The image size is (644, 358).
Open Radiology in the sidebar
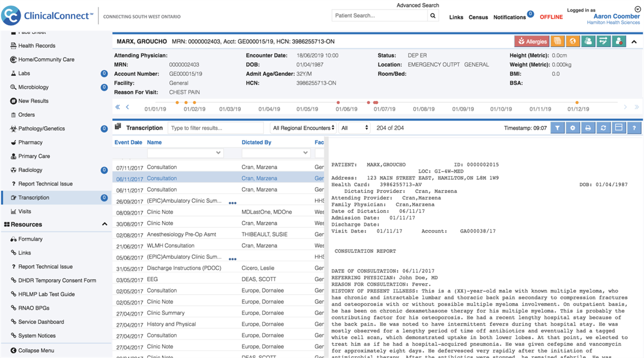pyautogui.click(x=30, y=170)
